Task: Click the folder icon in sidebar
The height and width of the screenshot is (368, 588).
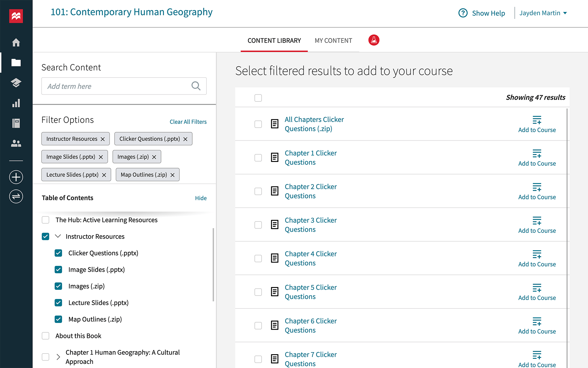Action: (16, 62)
